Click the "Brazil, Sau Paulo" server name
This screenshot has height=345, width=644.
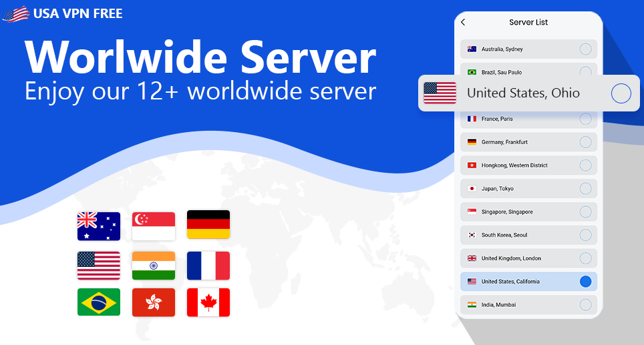[x=502, y=72]
